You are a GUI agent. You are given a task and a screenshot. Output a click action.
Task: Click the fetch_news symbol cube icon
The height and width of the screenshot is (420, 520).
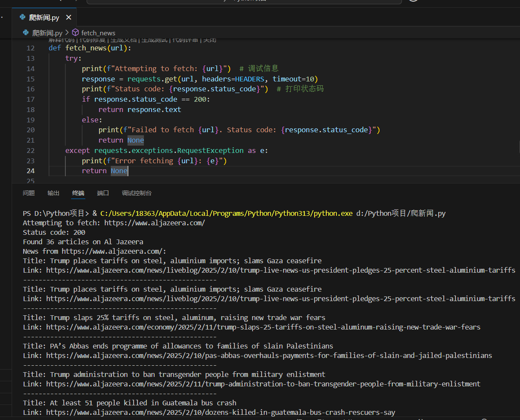coord(75,33)
